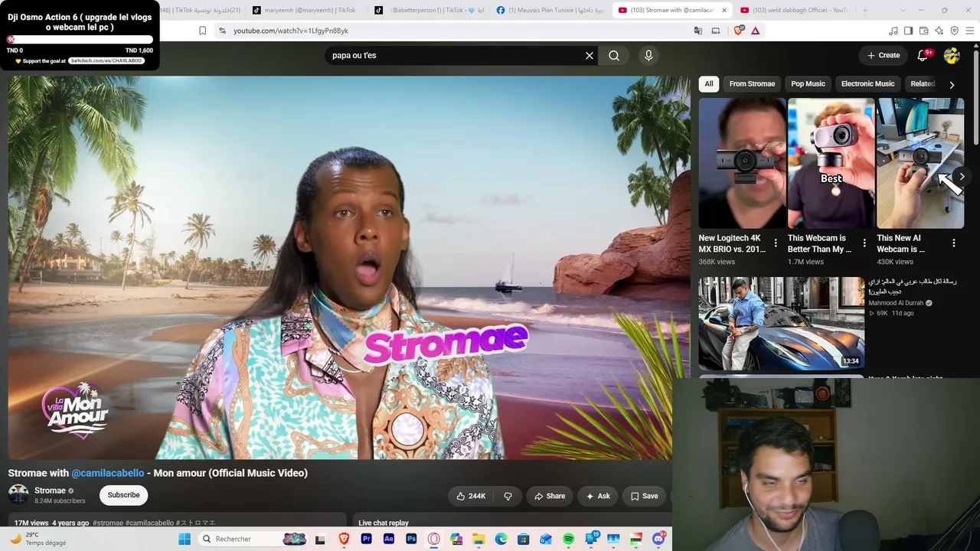Open Mahmood Al Durrah channel name
Screen dimensions: 980x551
click(x=896, y=303)
